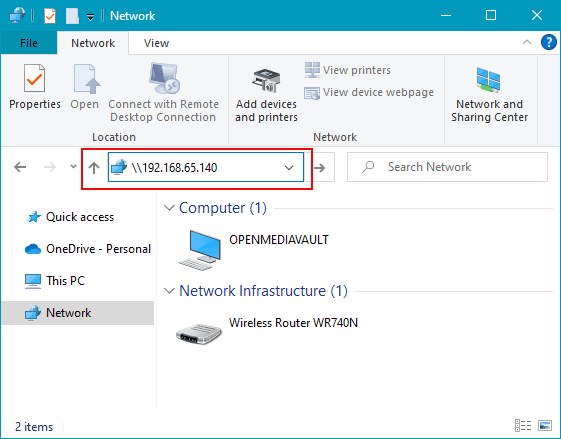Viewport: 561px width, 439px height.
Task: Select Network in navigation pane
Action: pyautogui.click(x=78, y=313)
